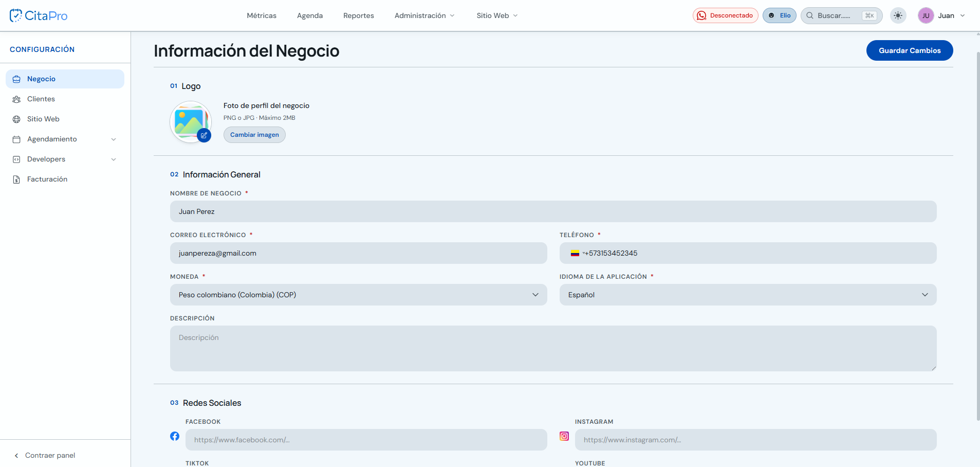Click the Buscar search box
The width and height of the screenshot is (980, 467).
841,15
